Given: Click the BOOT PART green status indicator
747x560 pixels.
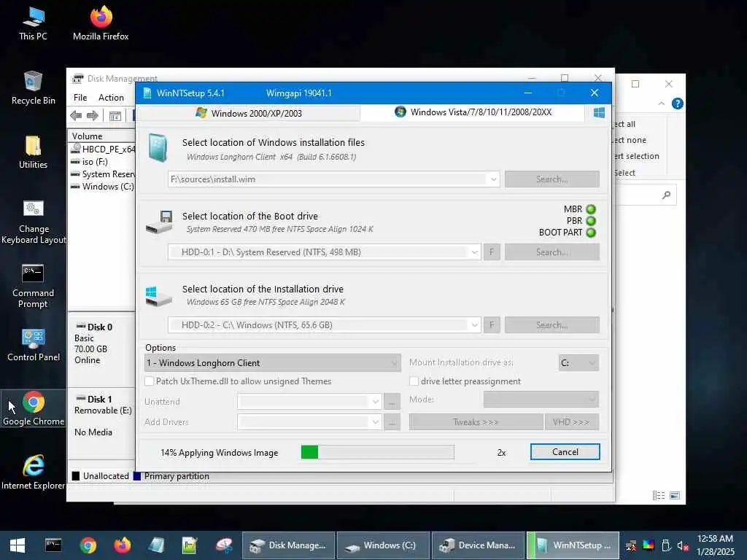Looking at the screenshot, I should [591, 233].
